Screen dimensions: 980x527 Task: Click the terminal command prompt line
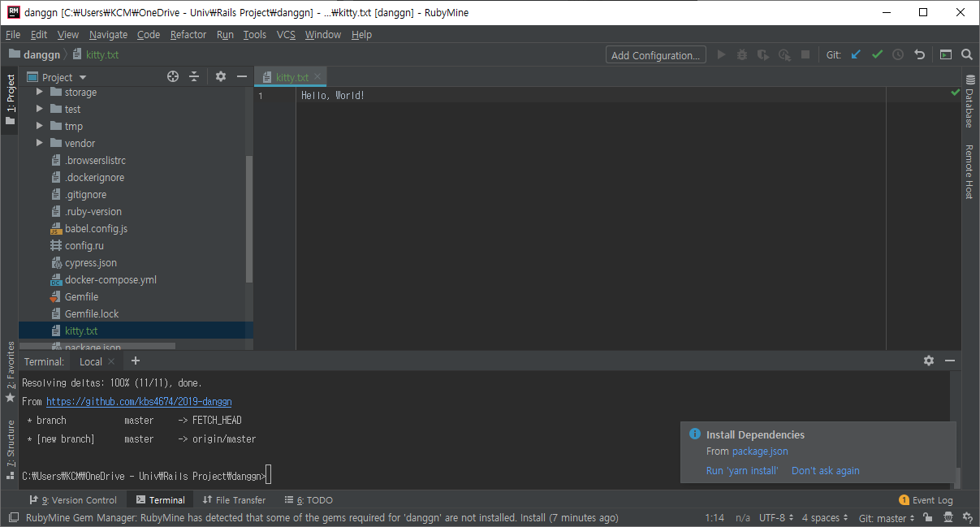click(146, 476)
